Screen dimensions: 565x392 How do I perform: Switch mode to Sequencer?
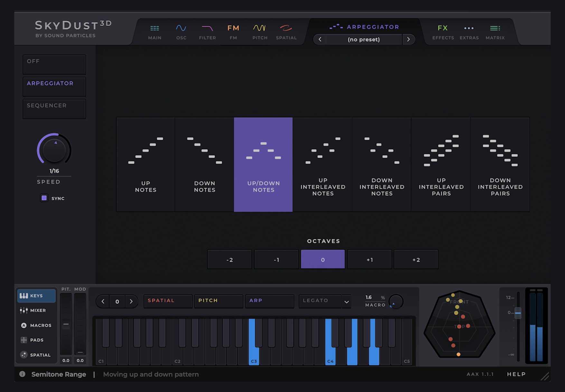point(54,109)
